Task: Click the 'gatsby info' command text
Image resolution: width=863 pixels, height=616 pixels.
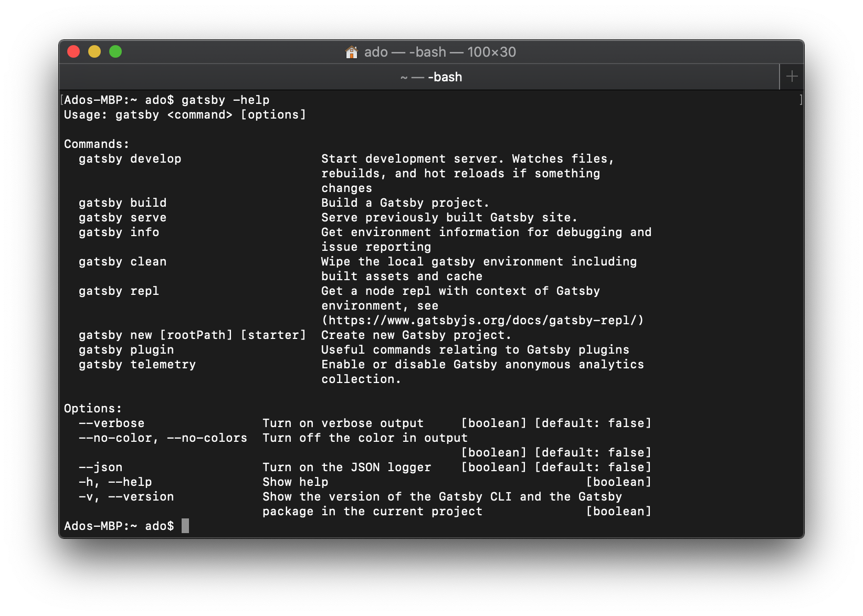Action: point(119,232)
